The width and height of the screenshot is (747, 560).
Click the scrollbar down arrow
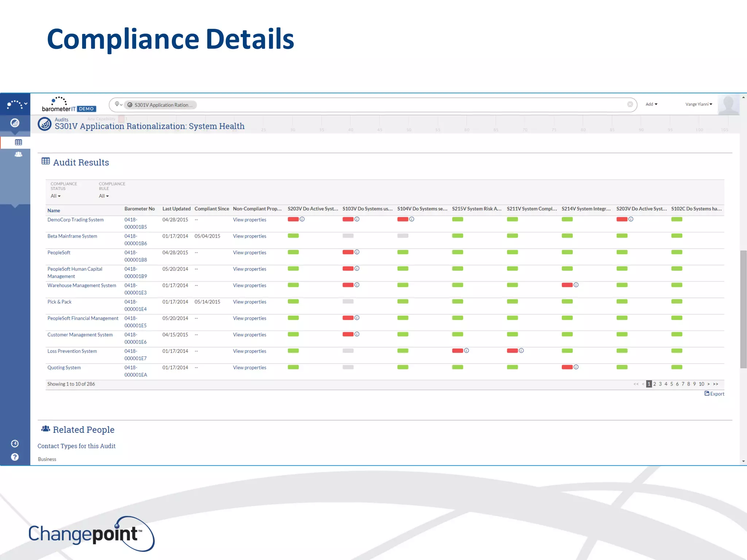tap(743, 461)
